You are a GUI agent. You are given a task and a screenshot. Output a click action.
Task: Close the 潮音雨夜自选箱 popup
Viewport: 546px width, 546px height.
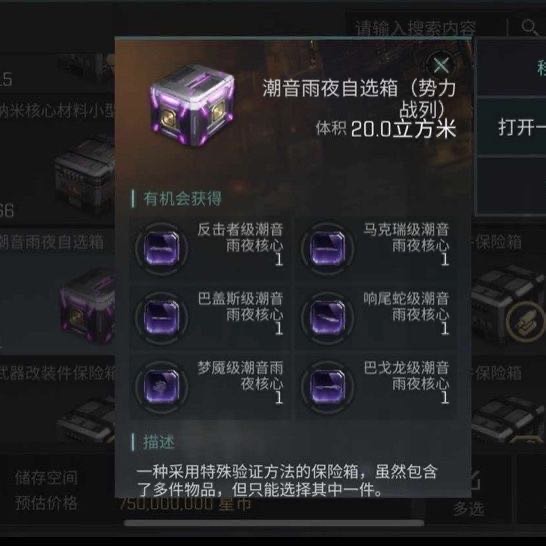[441, 65]
